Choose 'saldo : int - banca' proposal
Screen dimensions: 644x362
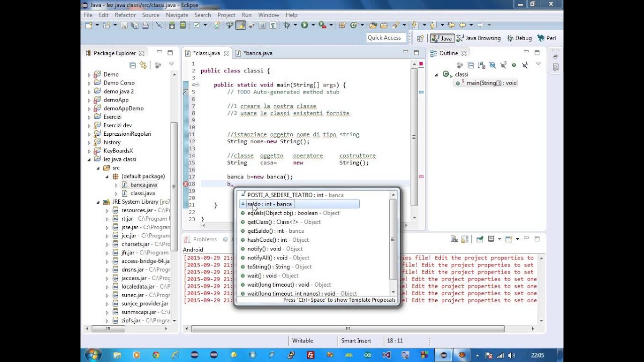[x=299, y=204]
